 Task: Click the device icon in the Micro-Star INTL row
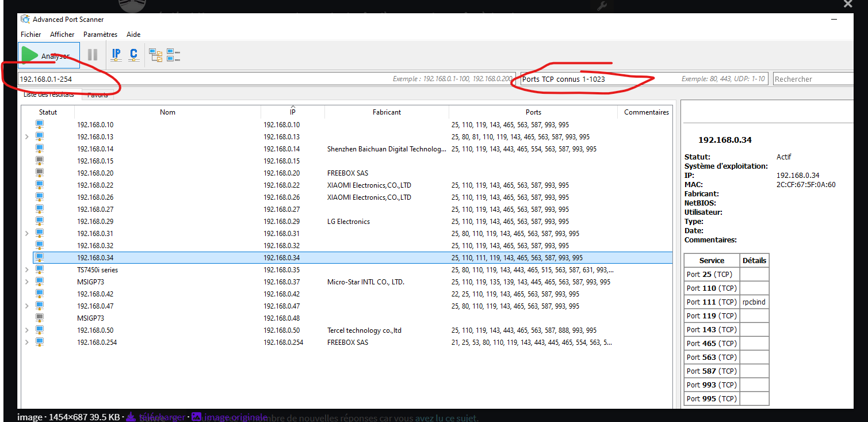coord(40,282)
